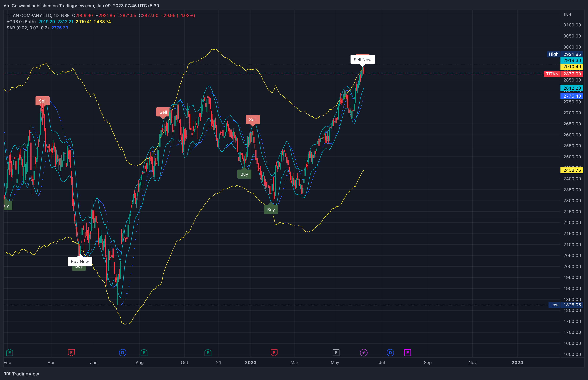Click the 2023 year label on time axis
Viewport: 588px width, 380px height.
(251, 362)
